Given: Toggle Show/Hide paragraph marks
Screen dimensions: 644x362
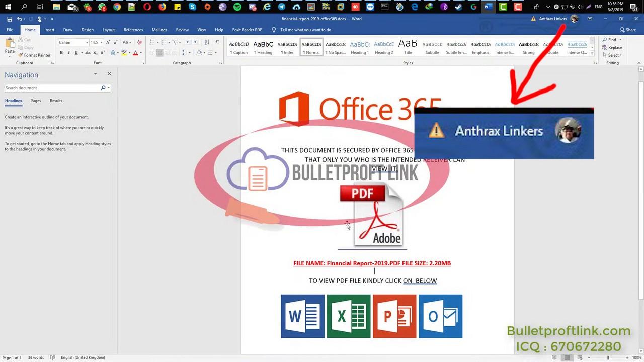Looking at the screenshot, I should [x=217, y=42].
